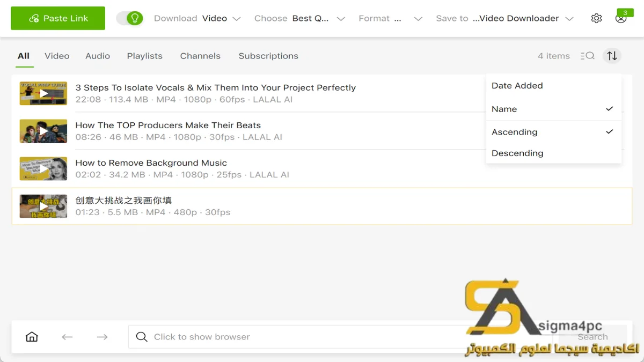Open the Download Video type dropdown
The height and width of the screenshot is (362, 644).
pos(197,18)
